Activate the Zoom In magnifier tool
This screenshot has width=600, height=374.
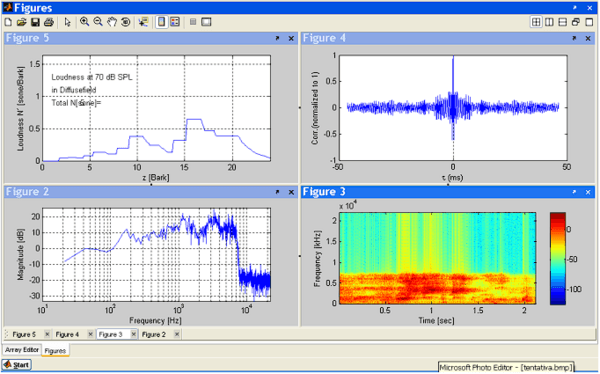click(85, 22)
